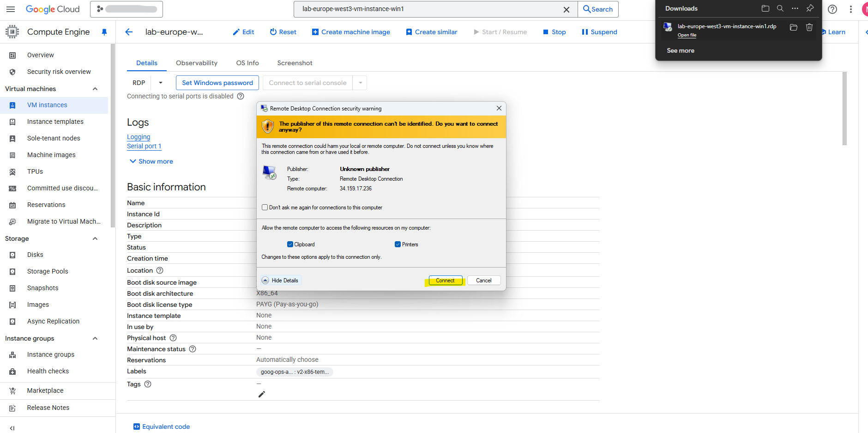This screenshot has width=868, height=433.
Task: Open the project selector dropdown
Action: click(127, 9)
